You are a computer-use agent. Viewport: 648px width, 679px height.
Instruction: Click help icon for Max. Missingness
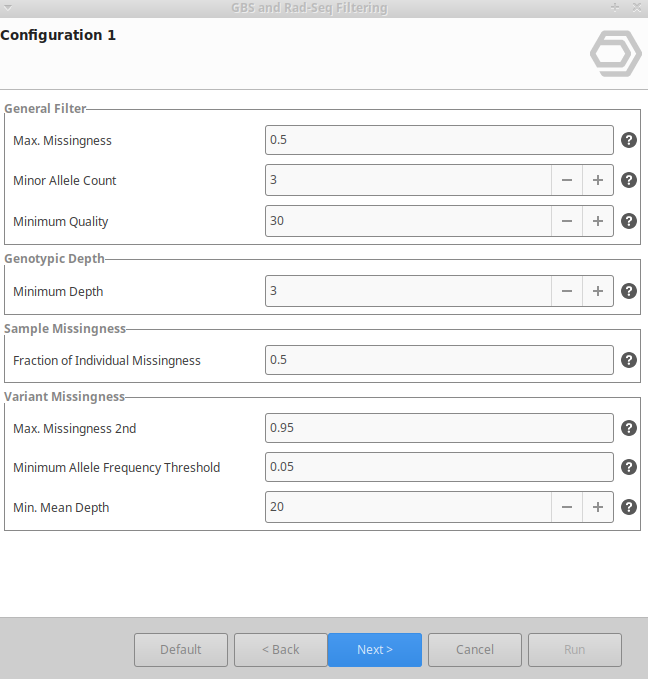click(629, 140)
